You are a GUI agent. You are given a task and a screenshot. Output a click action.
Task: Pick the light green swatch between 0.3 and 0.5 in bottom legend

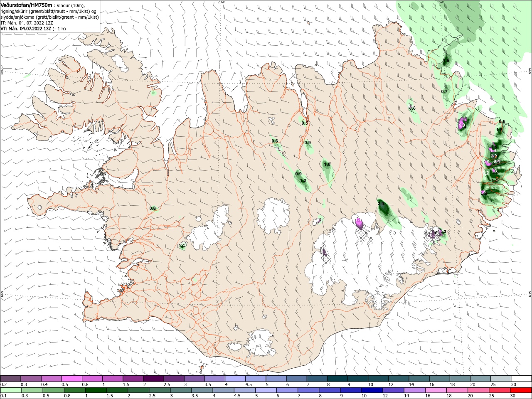[x=32, y=390]
